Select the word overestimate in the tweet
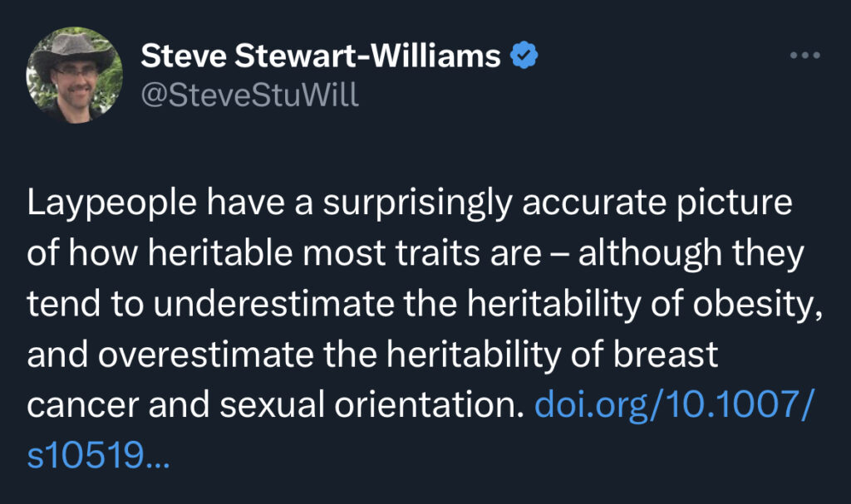The image size is (851, 504). [x=206, y=355]
